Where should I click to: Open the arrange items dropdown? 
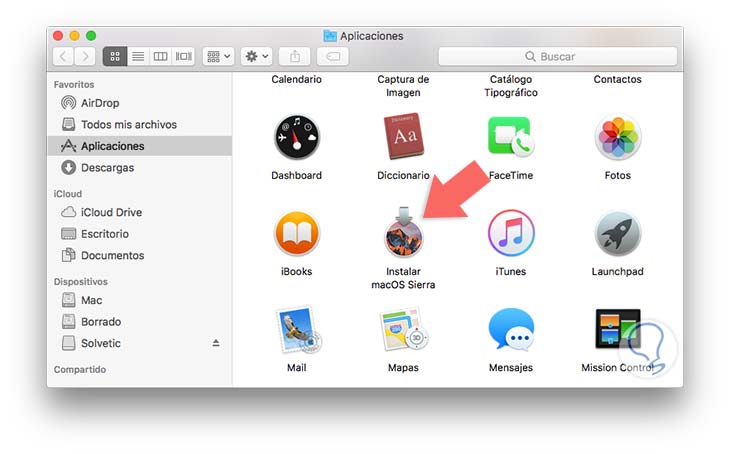coord(218,56)
